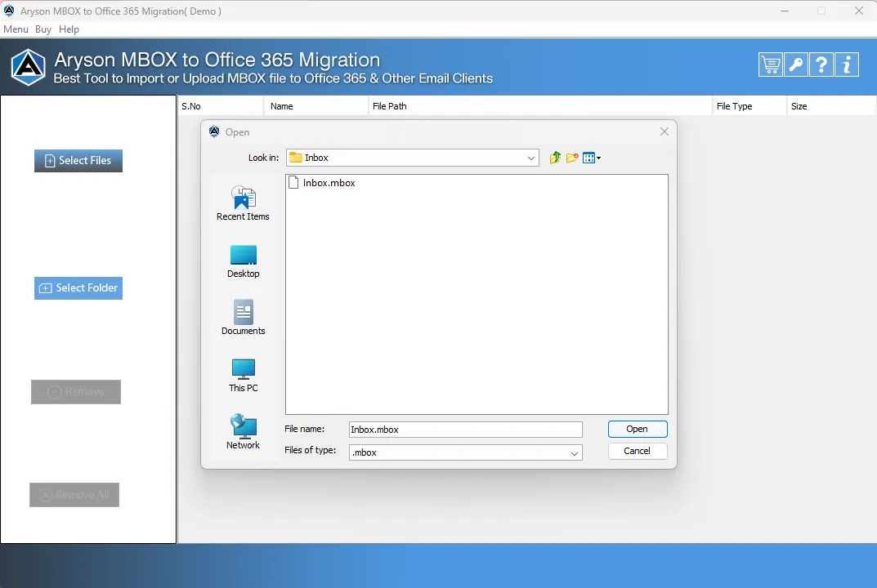Close the Aryson application window

pos(858,11)
